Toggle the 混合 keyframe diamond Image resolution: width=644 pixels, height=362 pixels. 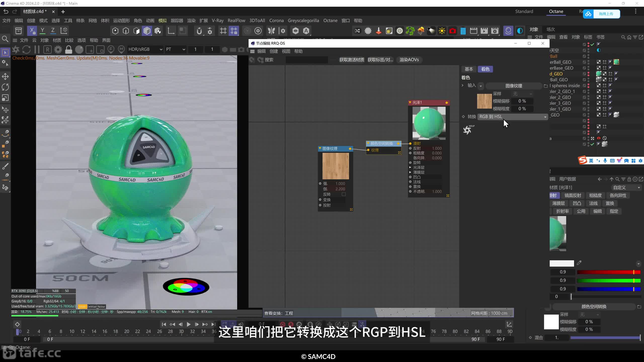click(x=531, y=338)
